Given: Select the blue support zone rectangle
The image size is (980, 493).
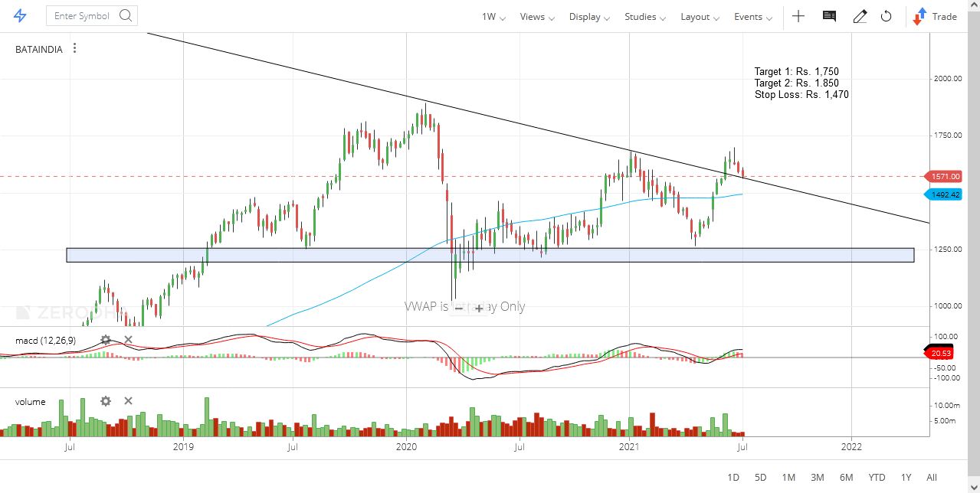Looking at the screenshot, I should click(490, 255).
